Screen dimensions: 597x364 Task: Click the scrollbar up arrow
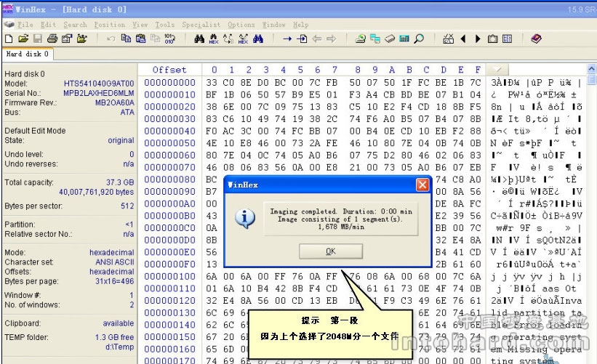tap(591, 69)
